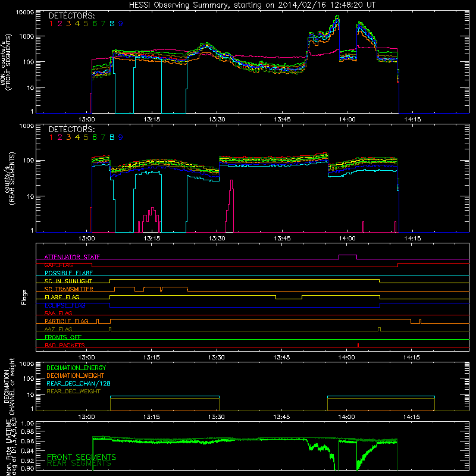This screenshot has width=476, height=476.
Task: Click the red bad packets tick mark
Action: [x=358, y=345]
